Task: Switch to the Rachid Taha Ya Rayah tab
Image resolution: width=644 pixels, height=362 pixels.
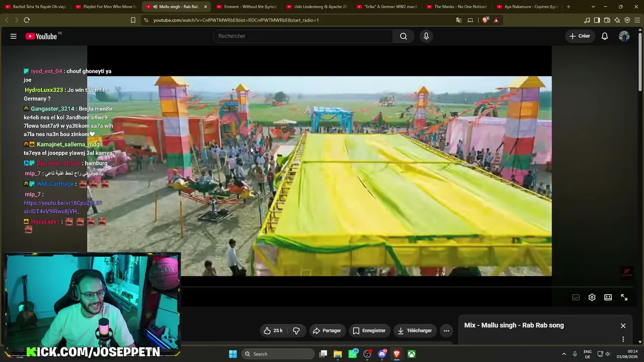Action: (36, 7)
